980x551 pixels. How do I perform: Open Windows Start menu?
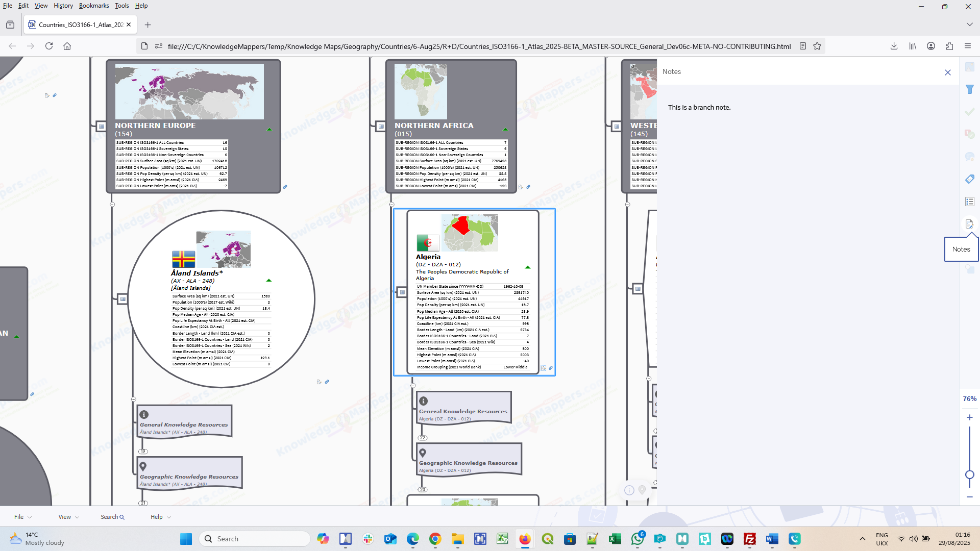(186, 539)
